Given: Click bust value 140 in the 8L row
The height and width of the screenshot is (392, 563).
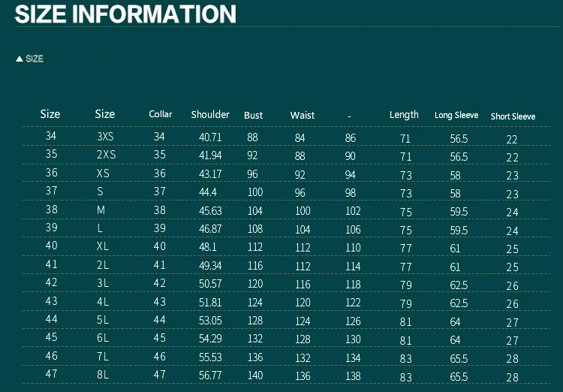Looking at the screenshot, I should (255, 375).
